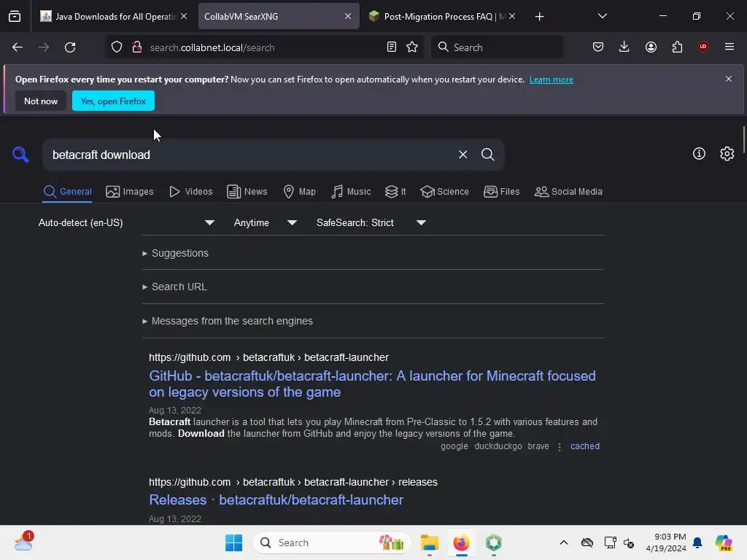This screenshot has height=560, width=747.
Task: Switch to the Images category
Action: (130, 192)
